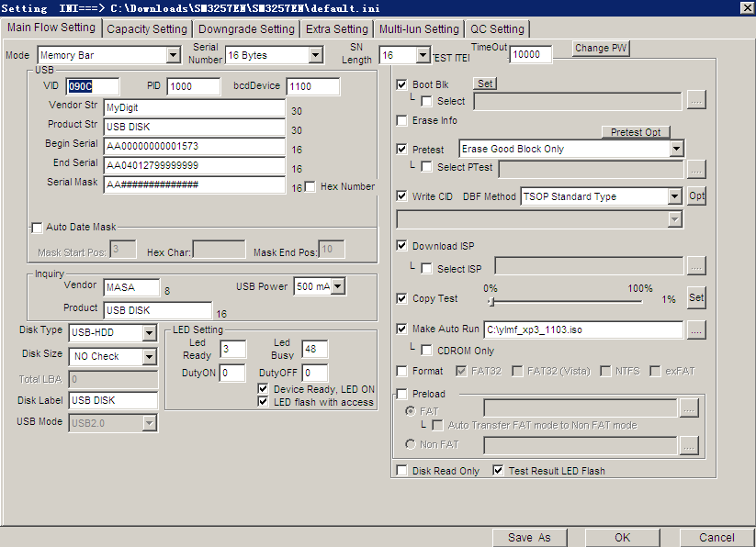Viewport: 756px width, 547px height.
Task: Disable the Download ISP checkbox
Action: [x=401, y=246]
